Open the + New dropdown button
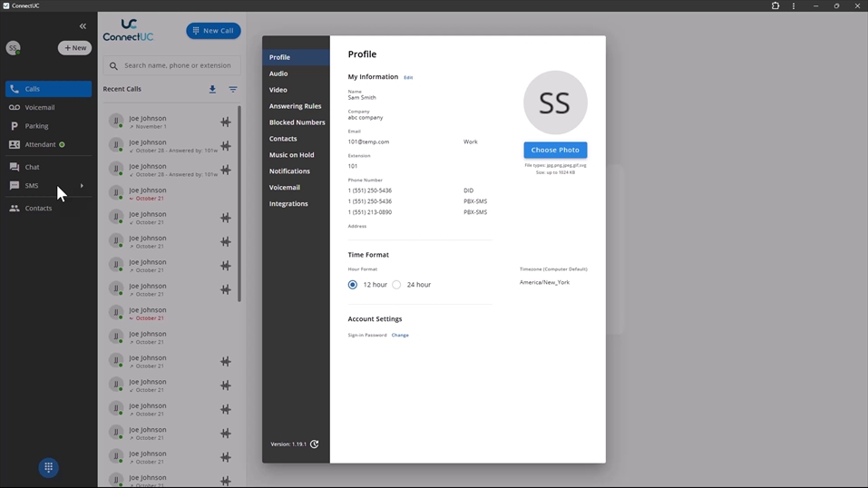 75,48
